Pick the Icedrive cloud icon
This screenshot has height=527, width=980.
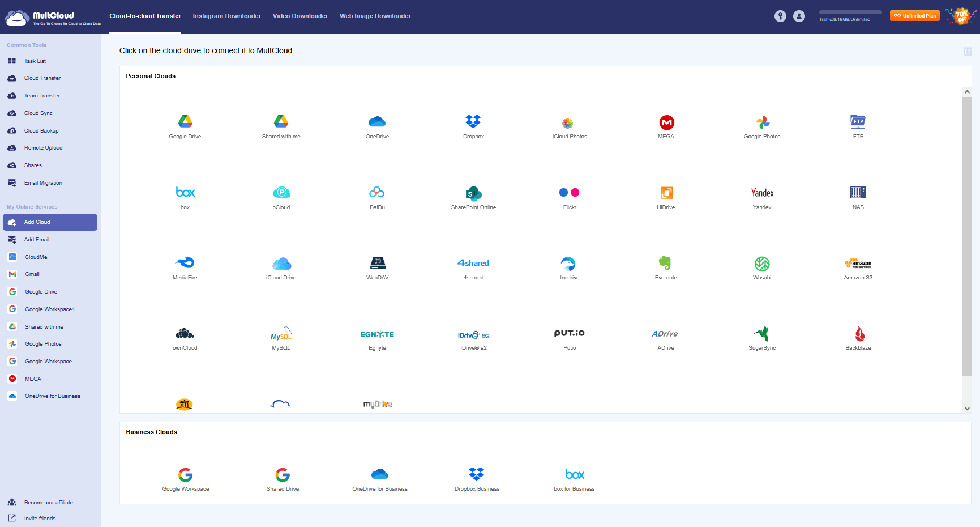[569, 263]
